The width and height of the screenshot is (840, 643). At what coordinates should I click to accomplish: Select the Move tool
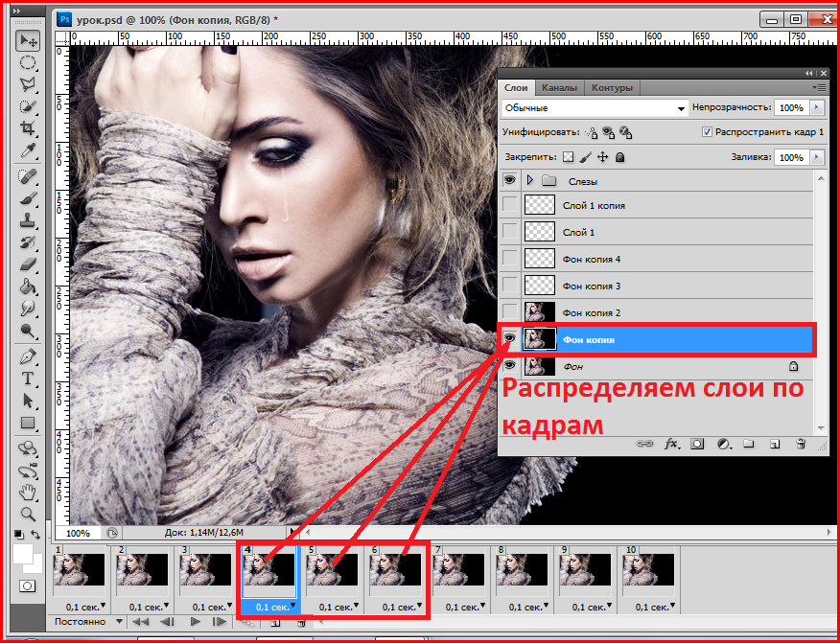(28, 40)
